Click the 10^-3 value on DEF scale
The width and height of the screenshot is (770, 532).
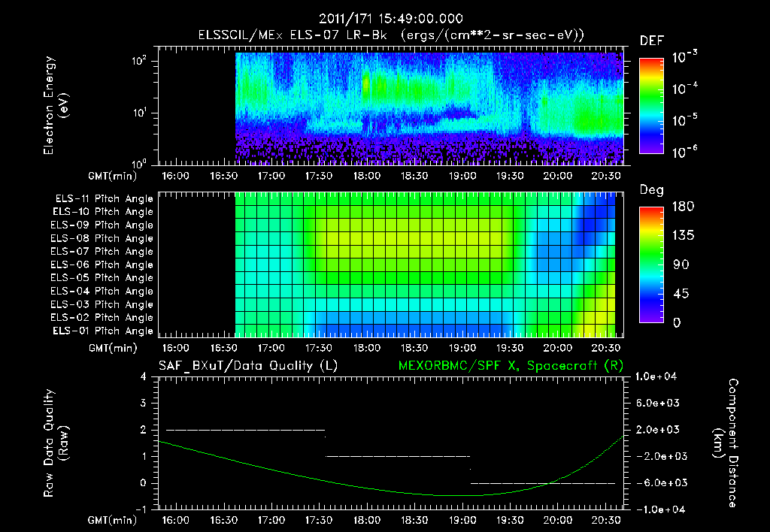(684, 57)
